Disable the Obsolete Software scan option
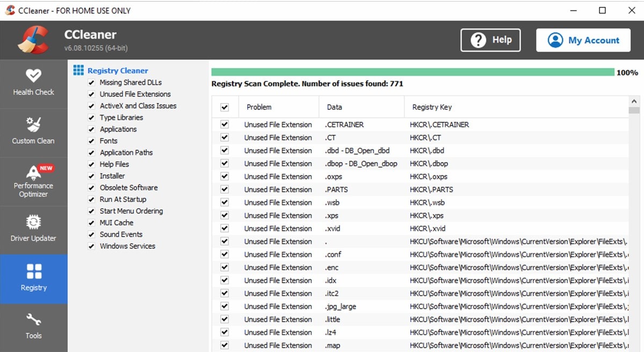Image resolution: width=644 pixels, height=352 pixels. [91, 187]
